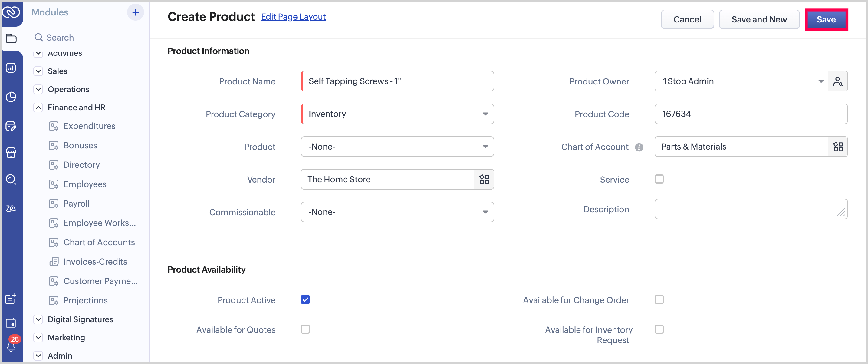Click the plus icon next to Modules
This screenshot has height=364, width=868.
coord(136,12)
